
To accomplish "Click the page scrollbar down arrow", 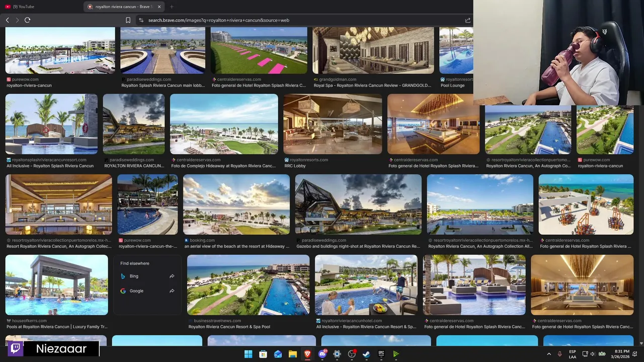I will pyautogui.click(x=641, y=343).
